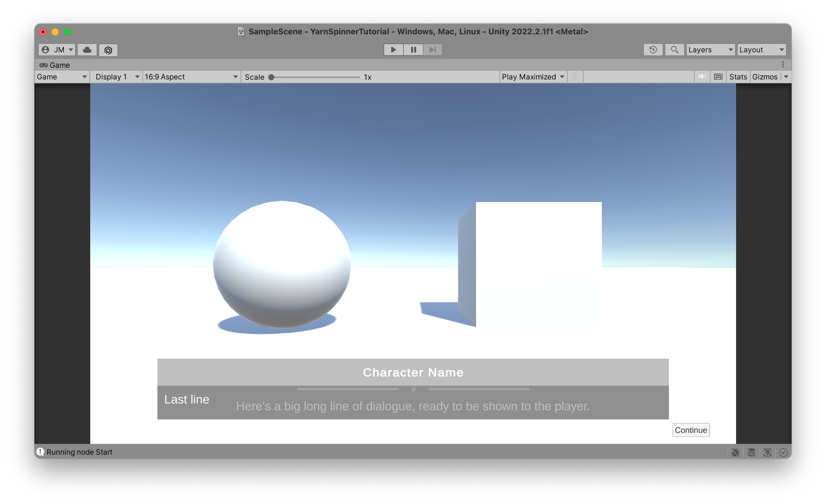Click the status bar progress checkmark icon

click(783, 452)
